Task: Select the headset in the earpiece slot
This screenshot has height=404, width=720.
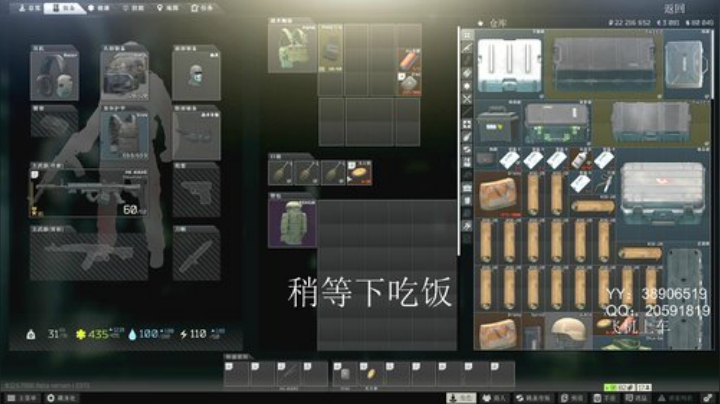Action: coord(54,75)
